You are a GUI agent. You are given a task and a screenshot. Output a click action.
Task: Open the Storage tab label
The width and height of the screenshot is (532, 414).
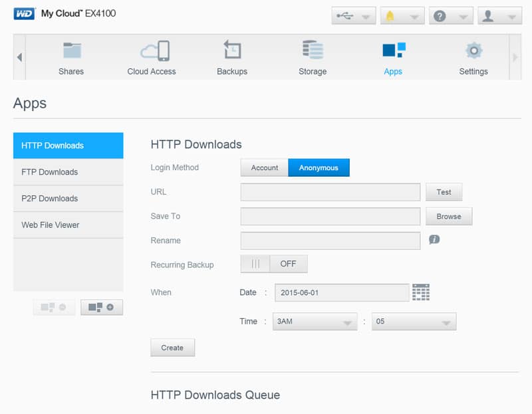click(x=313, y=72)
